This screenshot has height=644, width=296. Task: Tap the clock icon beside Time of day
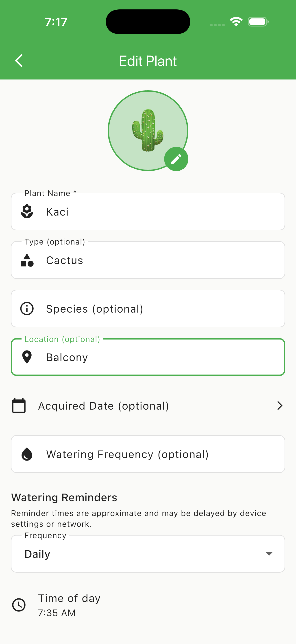point(19,605)
